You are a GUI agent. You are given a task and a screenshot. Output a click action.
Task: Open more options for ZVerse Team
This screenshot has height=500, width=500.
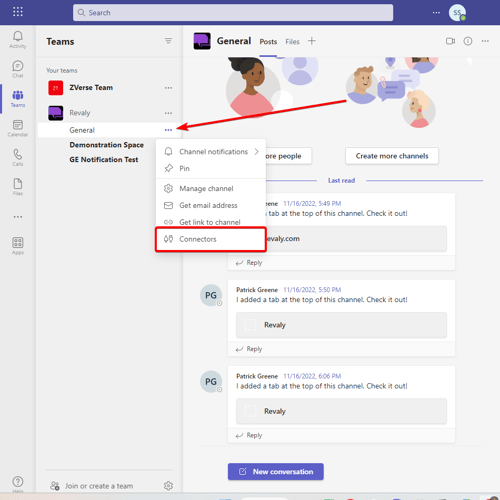[x=168, y=88]
